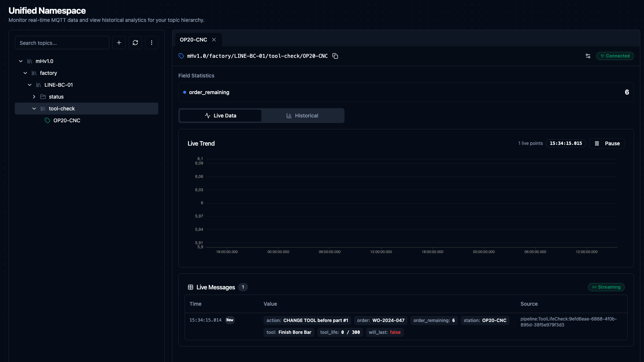
Task: Click the tag icon next to topic path
Action: coord(181,56)
